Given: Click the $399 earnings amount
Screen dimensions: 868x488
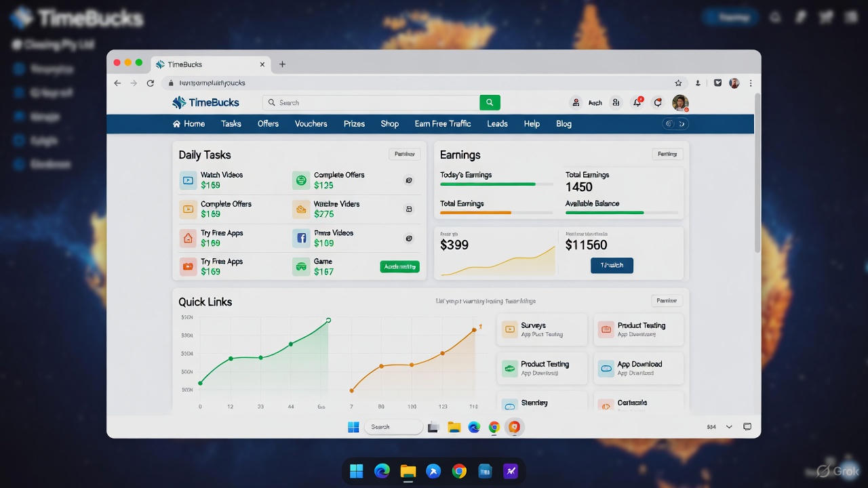Looking at the screenshot, I should [x=454, y=245].
